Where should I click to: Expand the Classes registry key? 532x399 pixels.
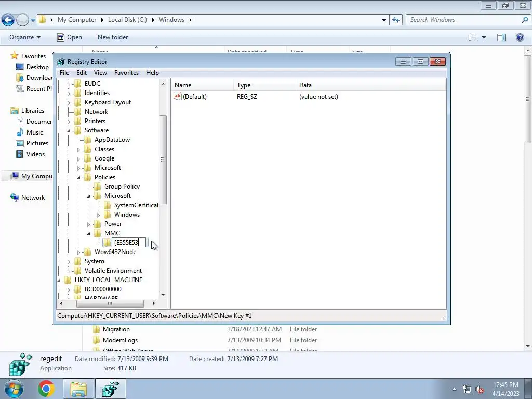click(78, 150)
